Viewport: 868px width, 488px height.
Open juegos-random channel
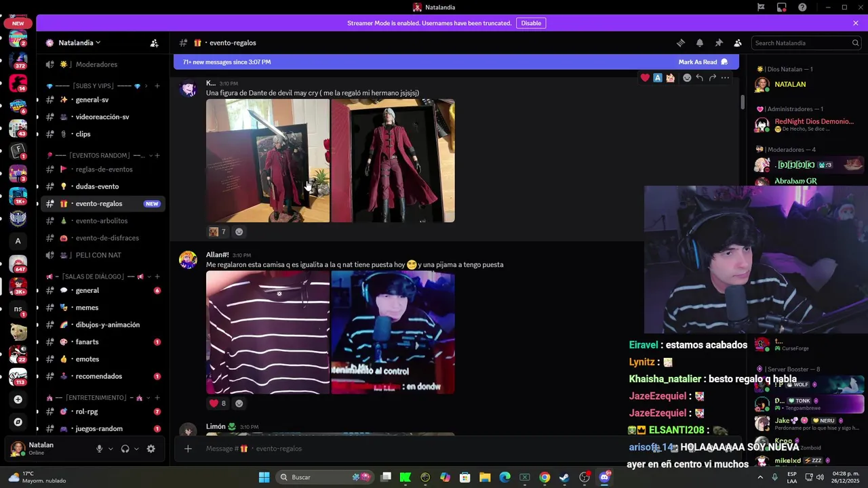102,428
